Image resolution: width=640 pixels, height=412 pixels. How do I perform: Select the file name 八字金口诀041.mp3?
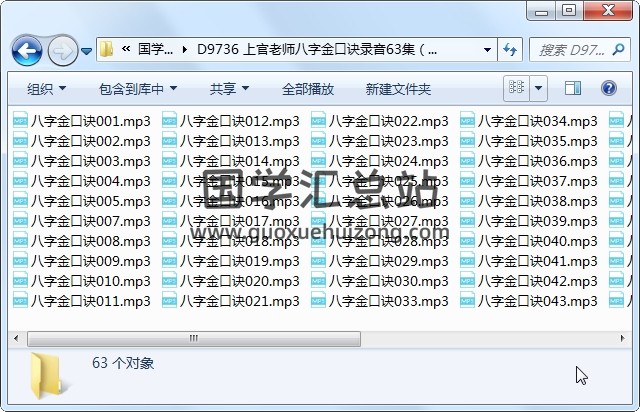[538, 261]
